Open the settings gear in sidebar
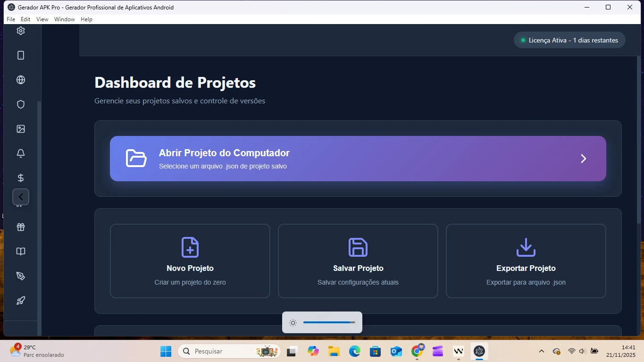Viewport: 644px width, 362px height. pyautogui.click(x=21, y=31)
